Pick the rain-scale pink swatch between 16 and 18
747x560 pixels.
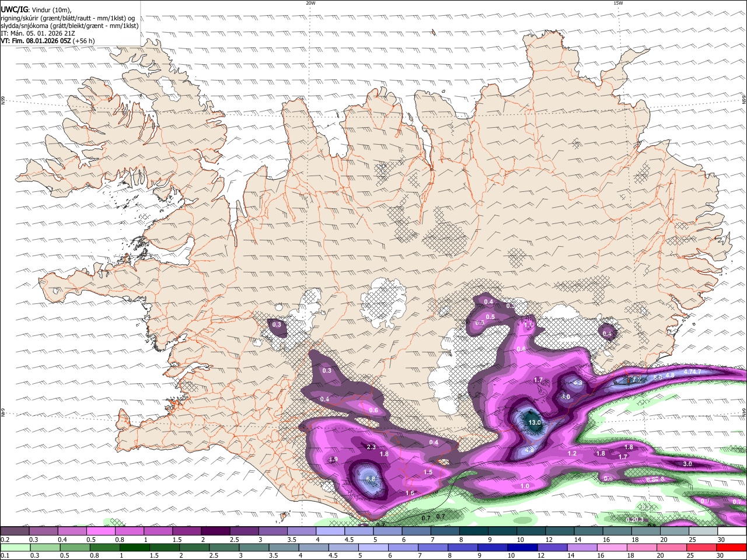[x=611, y=547]
